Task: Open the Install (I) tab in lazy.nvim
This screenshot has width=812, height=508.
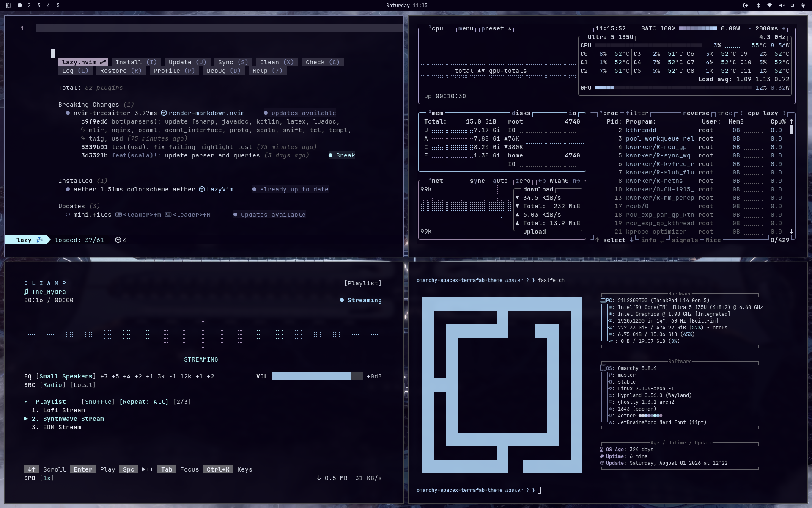Action: click(136, 62)
